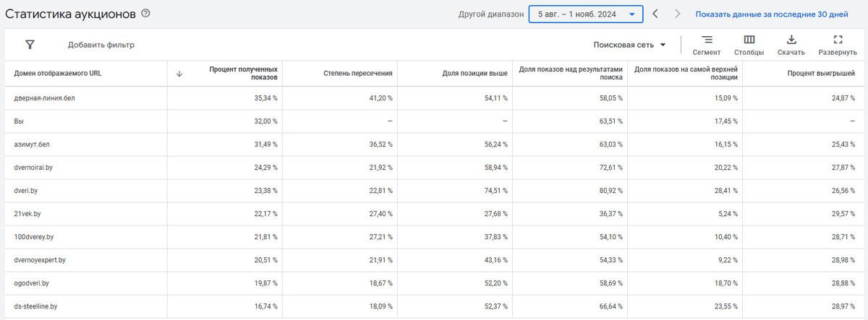868x320 pixels.
Task: Go to the previous date range arrow
Action: tap(655, 14)
